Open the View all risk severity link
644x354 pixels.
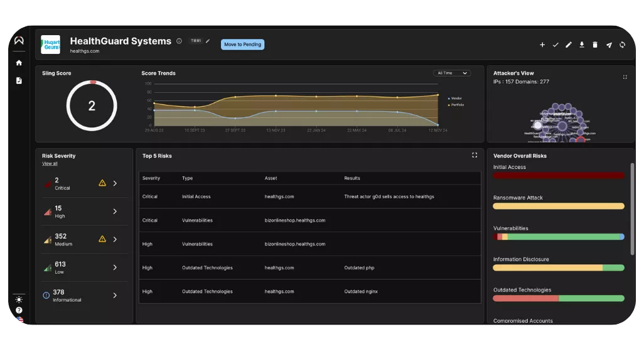point(50,163)
